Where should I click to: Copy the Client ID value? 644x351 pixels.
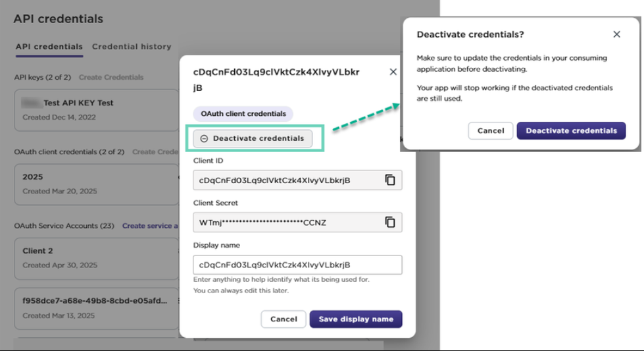click(x=390, y=180)
